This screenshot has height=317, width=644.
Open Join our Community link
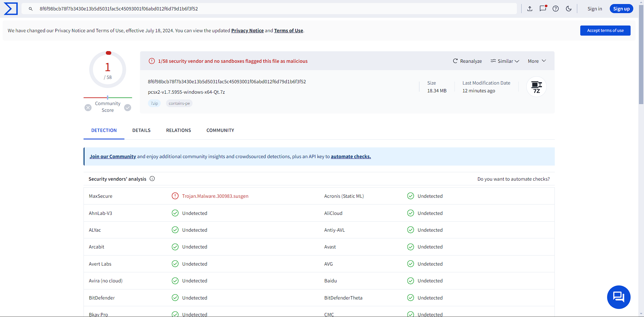113,156
